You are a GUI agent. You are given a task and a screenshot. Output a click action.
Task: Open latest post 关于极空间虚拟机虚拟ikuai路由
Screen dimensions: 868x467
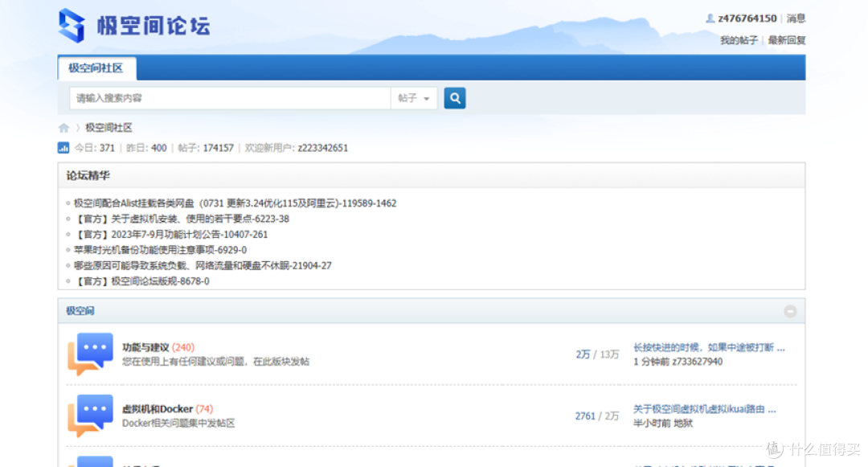pos(705,409)
